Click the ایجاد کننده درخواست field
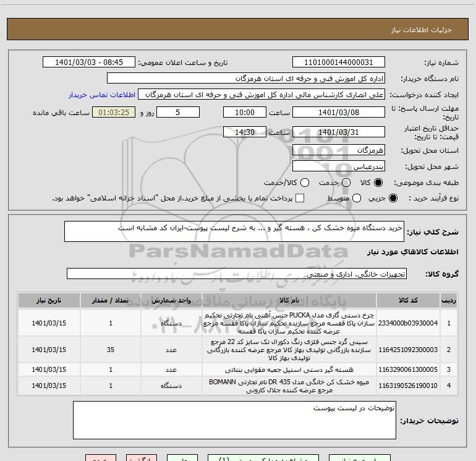Image resolution: width=476 pixels, height=461 pixels. 261,95
